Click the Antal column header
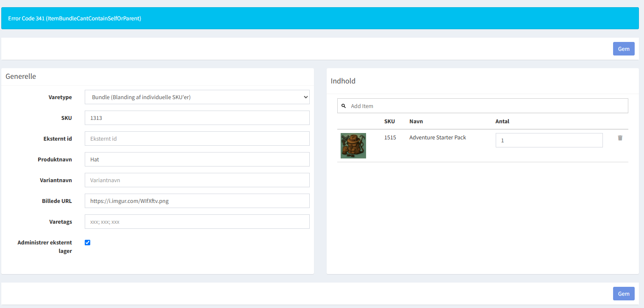This screenshot has width=644, height=308. pos(502,121)
